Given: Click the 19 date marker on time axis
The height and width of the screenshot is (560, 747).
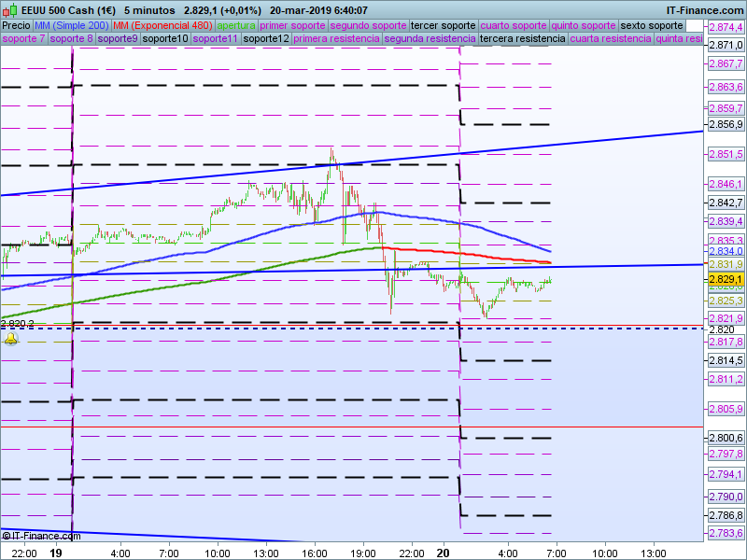Looking at the screenshot, I should (56, 553).
